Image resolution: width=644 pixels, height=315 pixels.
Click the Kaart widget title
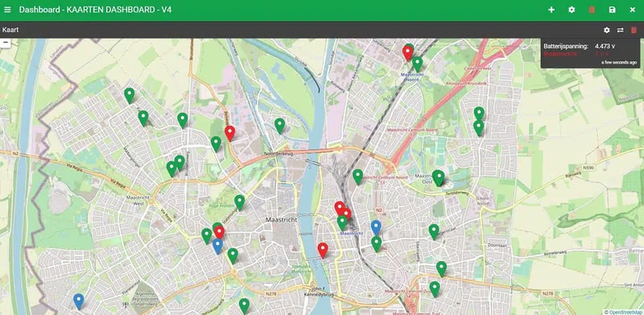[10, 30]
